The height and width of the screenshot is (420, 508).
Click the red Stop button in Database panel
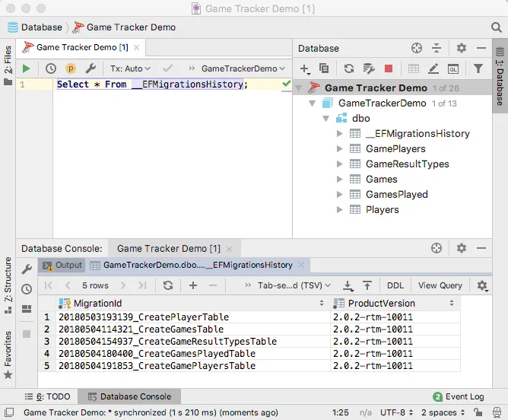tap(388, 68)
